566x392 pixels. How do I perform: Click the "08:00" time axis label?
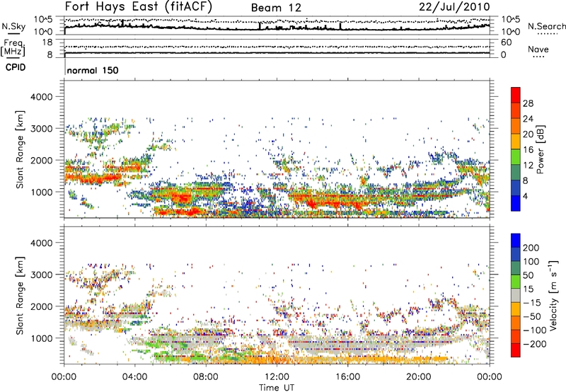[206, 377]
